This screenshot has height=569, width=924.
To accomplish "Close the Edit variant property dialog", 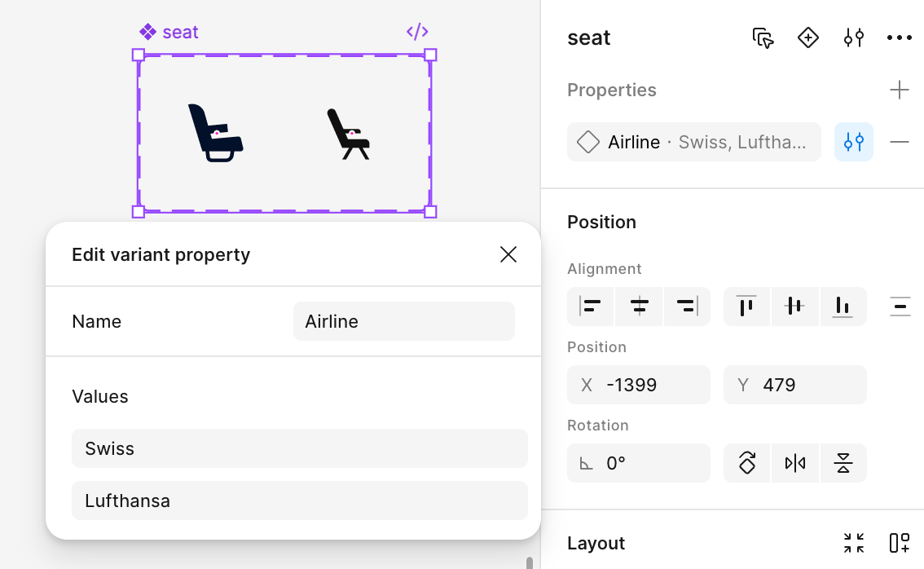I will (508, 254).
